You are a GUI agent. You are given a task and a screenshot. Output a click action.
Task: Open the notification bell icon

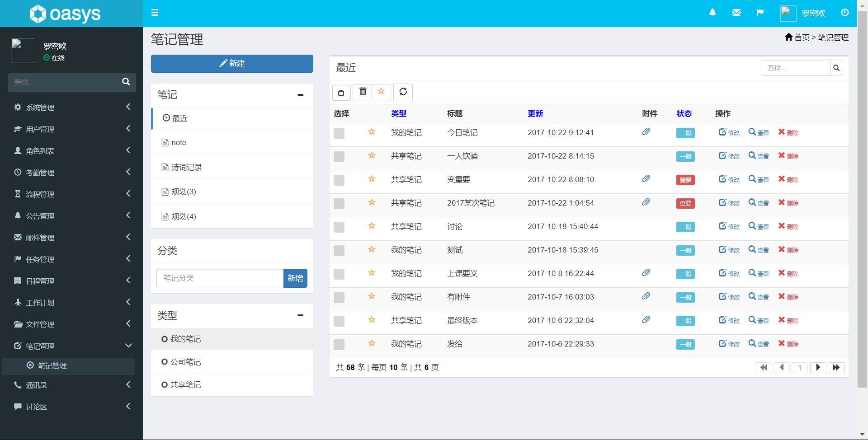[x=712, y=13]
